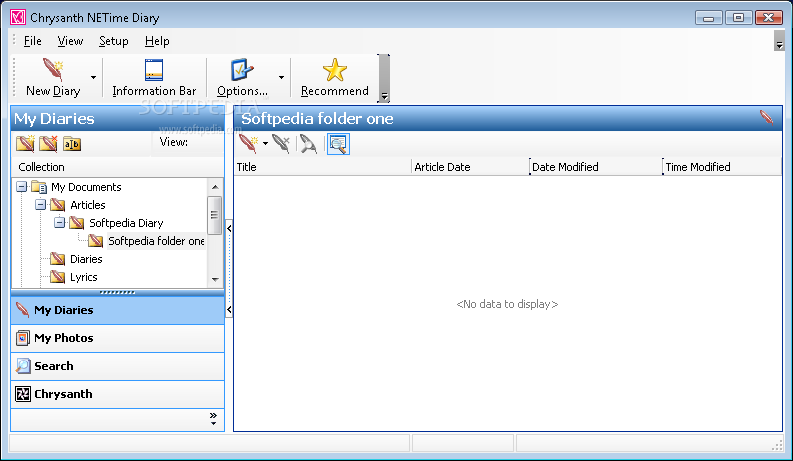Viewport: 793px width, 461px height.
Task: Select Softpedia folder one in tree
Action: click(156, 241)
